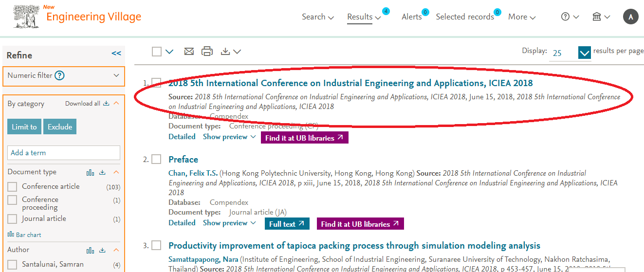The height and width of the screenshot is (272, 644).
Task: Select result 1 checkbox
Action: coord(156,83)
